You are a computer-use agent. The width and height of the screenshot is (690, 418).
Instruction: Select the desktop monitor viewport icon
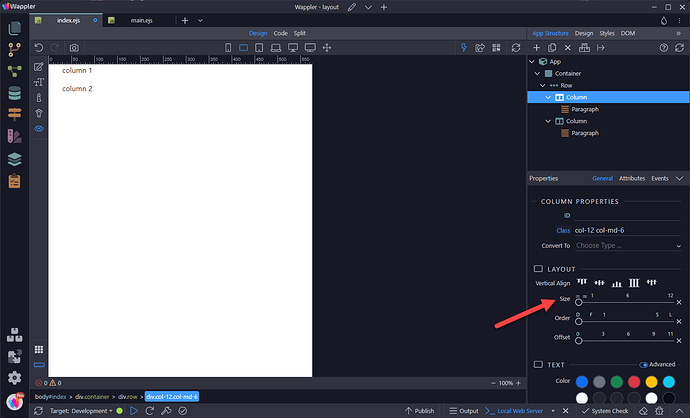tap(293, 48)
